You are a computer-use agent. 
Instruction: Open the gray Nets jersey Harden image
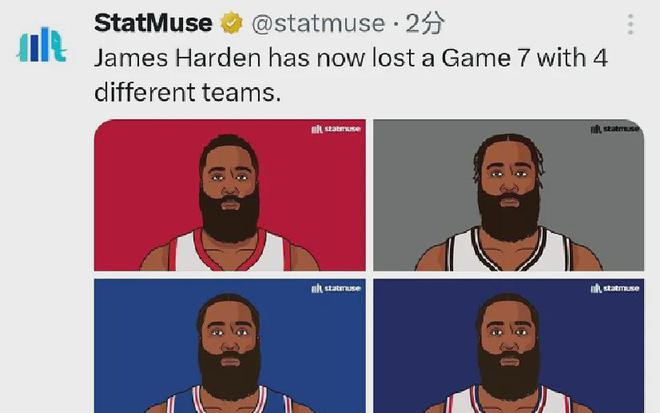(x=508, y=195)
